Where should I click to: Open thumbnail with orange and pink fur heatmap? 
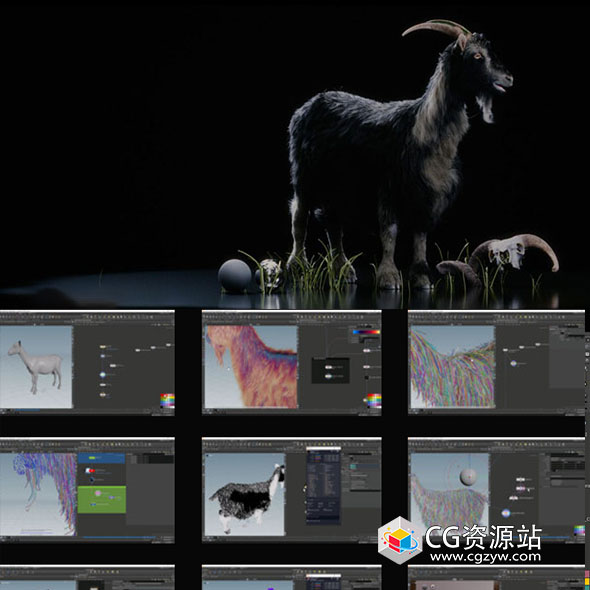tap(292, 363)
